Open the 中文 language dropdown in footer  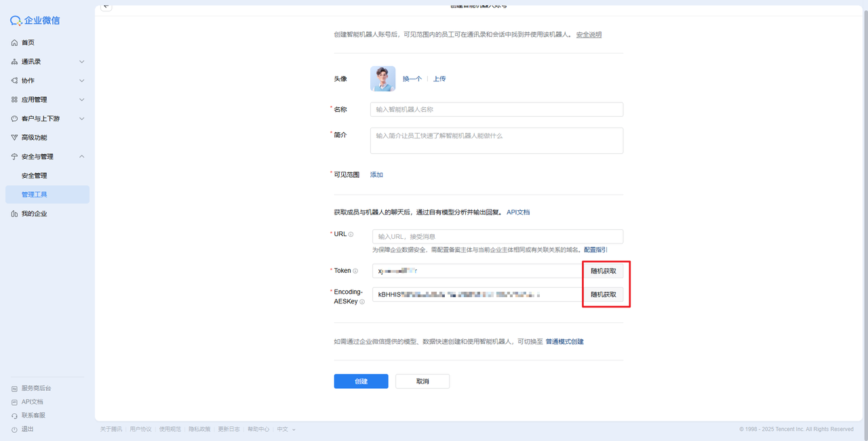point(285,429)
